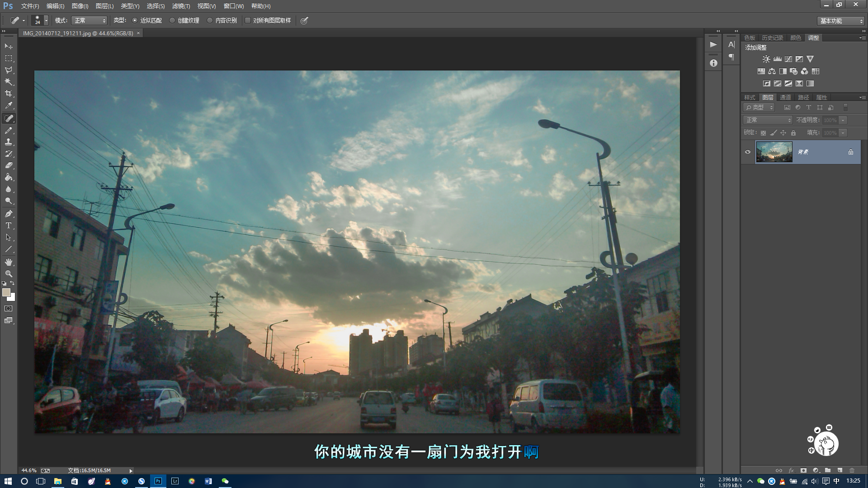Open the 模式 dropdown in the options bar
Screen dimensions: 868x488
click(x=89, y=20)
